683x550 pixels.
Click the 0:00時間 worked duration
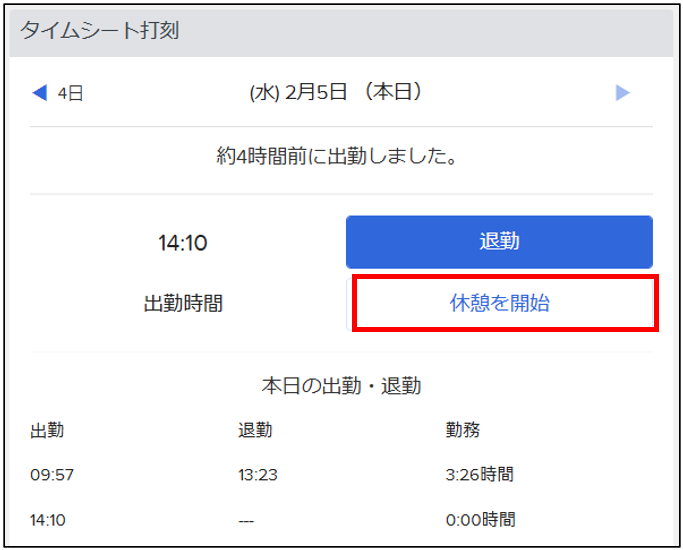(x=480, y=519)
